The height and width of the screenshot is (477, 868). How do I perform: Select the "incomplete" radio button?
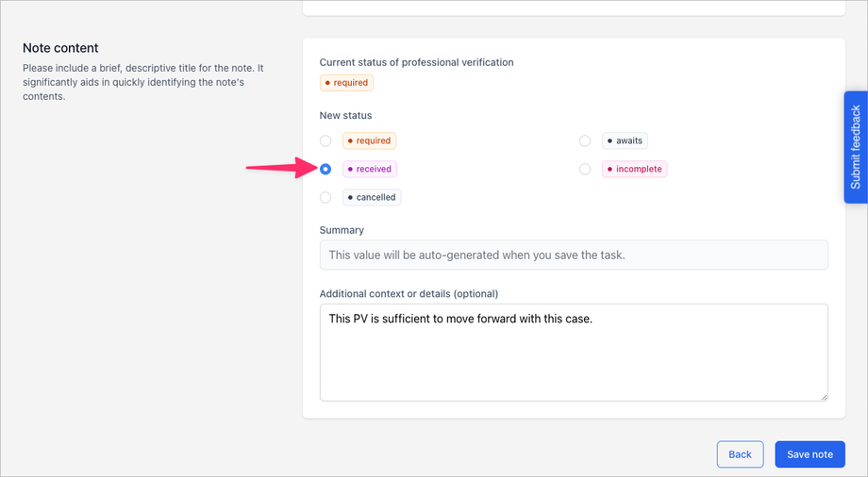click(585, 170)
